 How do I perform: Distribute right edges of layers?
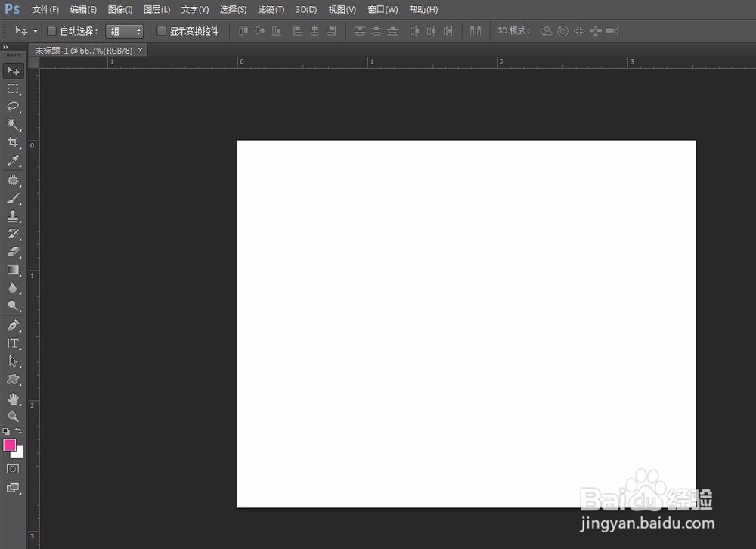click(448, 31)
